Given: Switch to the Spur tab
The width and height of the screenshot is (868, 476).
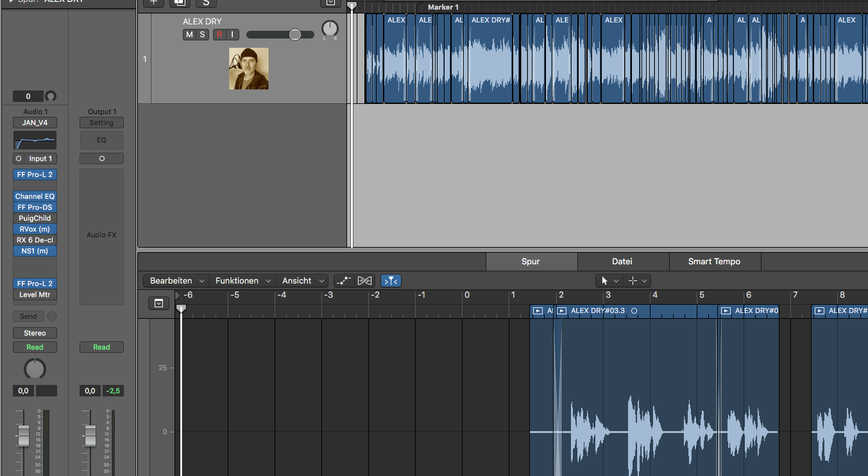Looking at the screenshot, I should (x=531, y=261).
